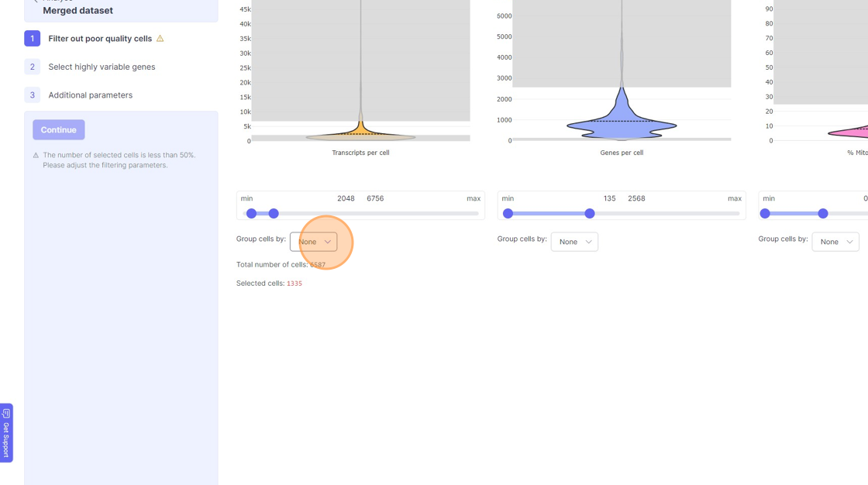Open Additional parameters step
Image resolution: width=868 pixels, height=485 pixels.
click(90, 95)
